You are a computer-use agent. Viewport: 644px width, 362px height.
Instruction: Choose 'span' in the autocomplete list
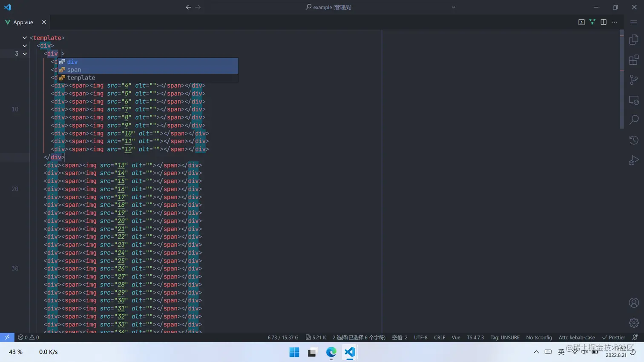pyautogui.click(x=148, y=70)
